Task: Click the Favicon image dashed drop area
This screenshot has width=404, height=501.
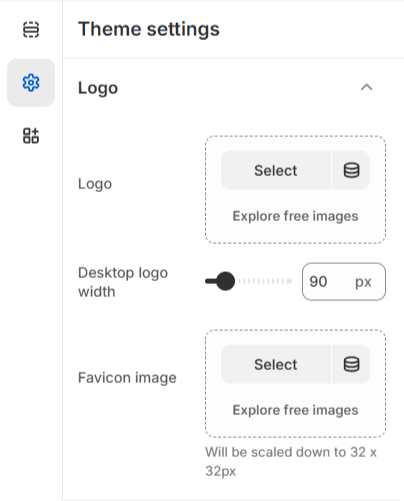Action: click(x=295, y=383)
